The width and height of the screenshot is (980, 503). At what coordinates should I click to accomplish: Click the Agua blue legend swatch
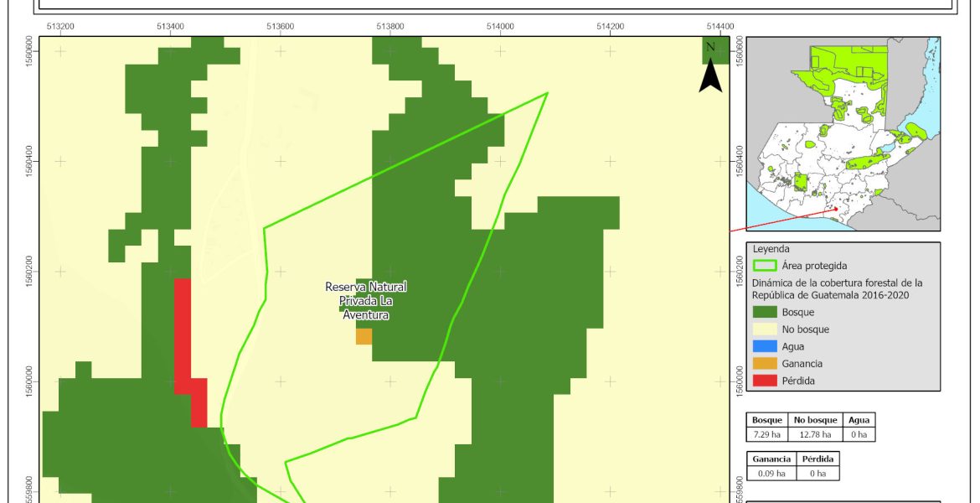click(x=765, y=346)
